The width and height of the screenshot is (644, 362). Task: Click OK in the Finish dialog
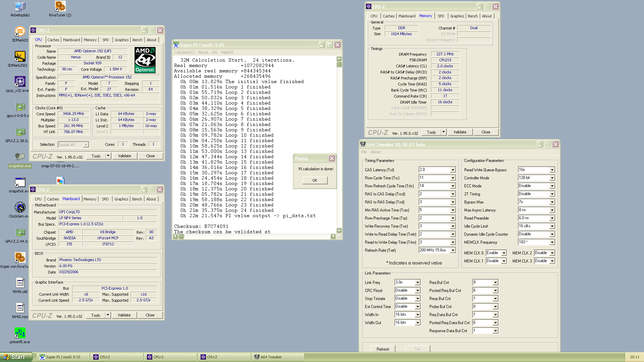[315, 180]
